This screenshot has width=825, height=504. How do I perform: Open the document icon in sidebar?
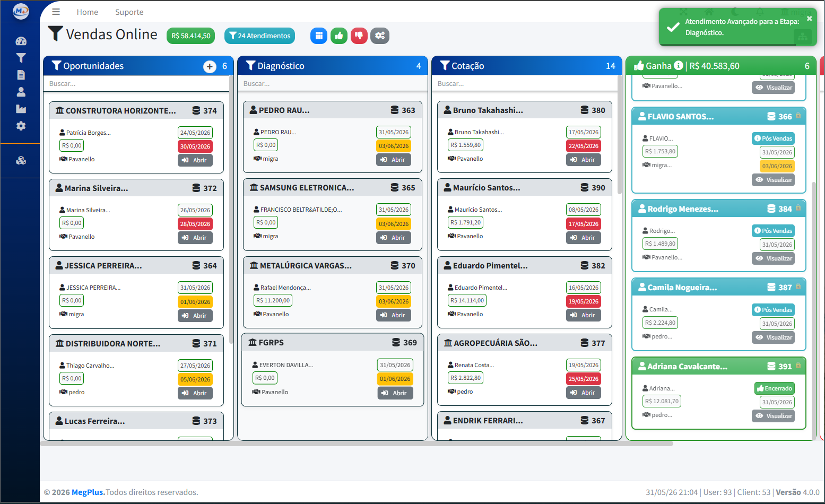[21, 75]
